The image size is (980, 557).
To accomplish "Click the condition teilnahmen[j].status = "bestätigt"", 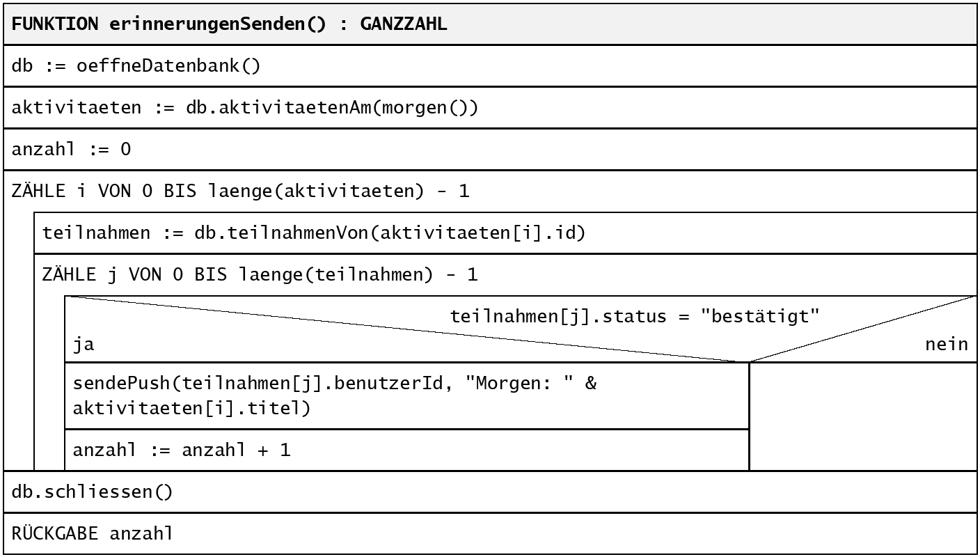I will 635,317.
